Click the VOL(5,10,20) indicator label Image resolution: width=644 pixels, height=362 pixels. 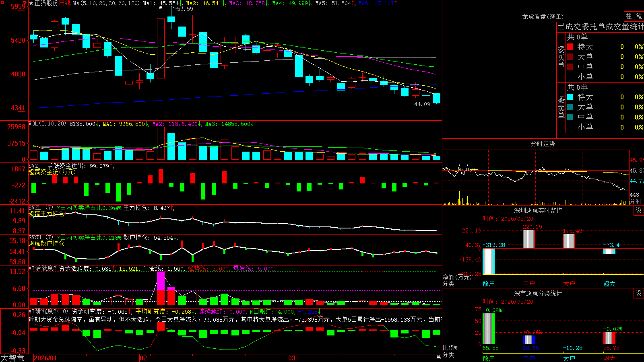coord(47,124)
